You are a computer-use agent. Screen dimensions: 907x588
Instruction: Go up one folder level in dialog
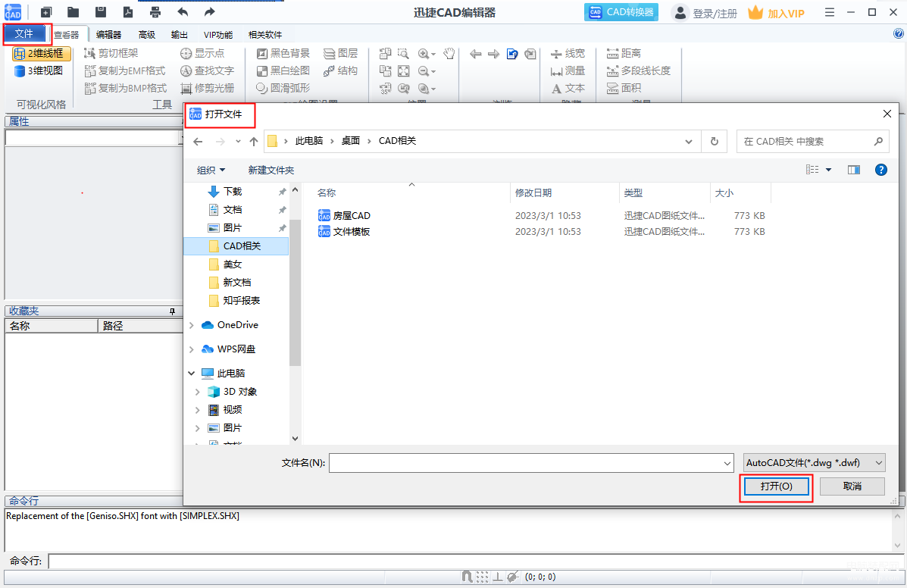click(253, 141)
